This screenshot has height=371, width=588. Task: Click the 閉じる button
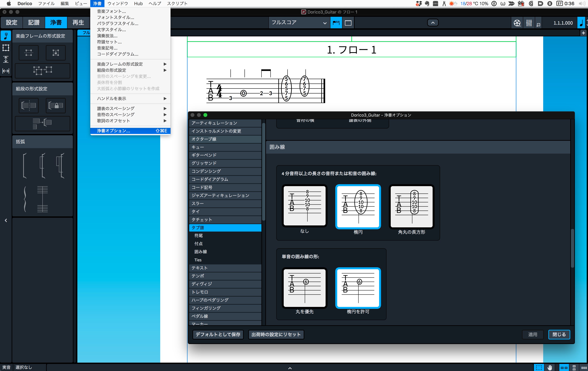(559, 334)
